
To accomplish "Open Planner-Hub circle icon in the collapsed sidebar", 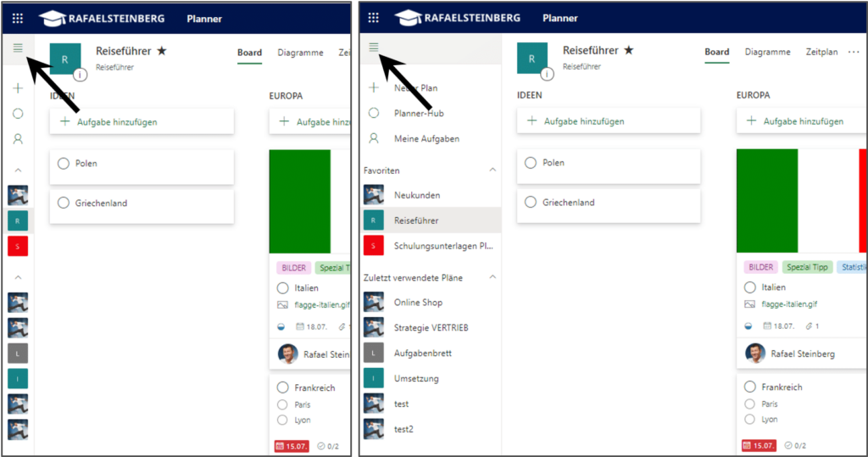I will point(18,114).
